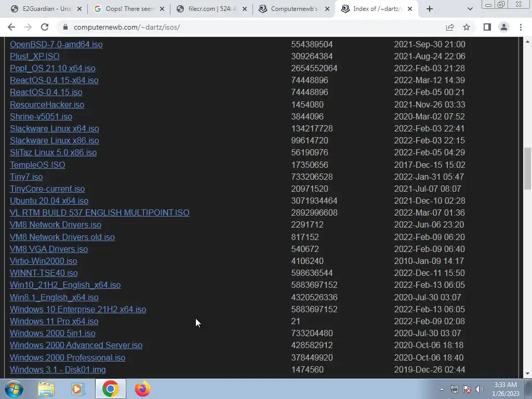Close the Oops! There seems tab
This screenshot has width=532, height=399.
click(x=162, y=9)
